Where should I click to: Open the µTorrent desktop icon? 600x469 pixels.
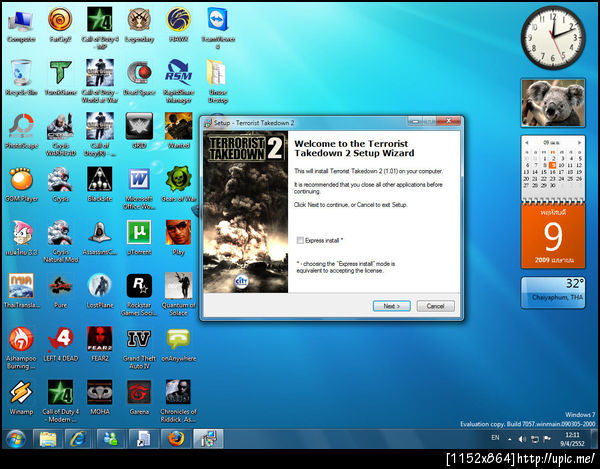click(139, 238)
